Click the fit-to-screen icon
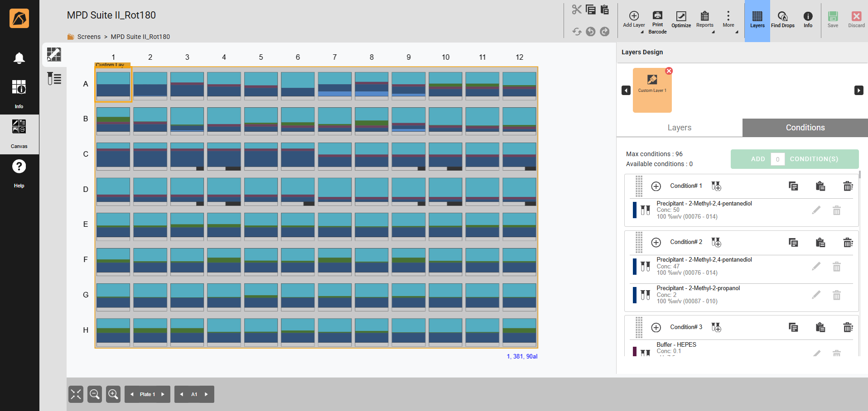 [76, 394]
